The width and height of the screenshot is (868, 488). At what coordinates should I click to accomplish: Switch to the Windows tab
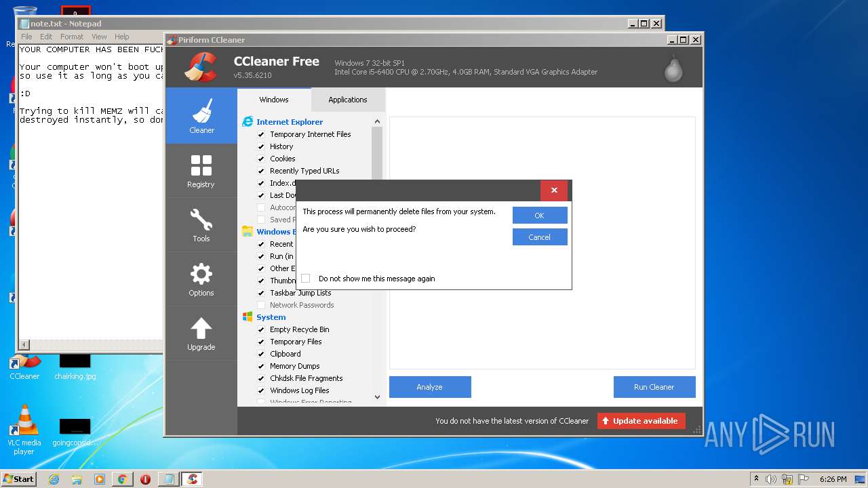tap(274, 100)
